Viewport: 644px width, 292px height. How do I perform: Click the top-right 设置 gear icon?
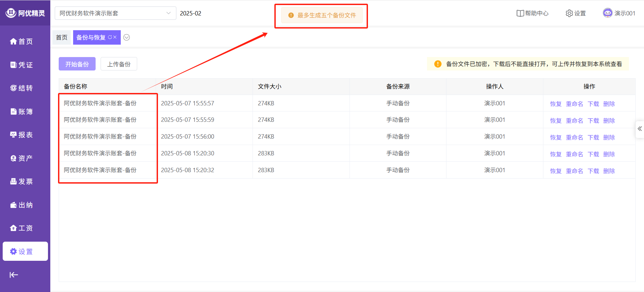[569, 13]
